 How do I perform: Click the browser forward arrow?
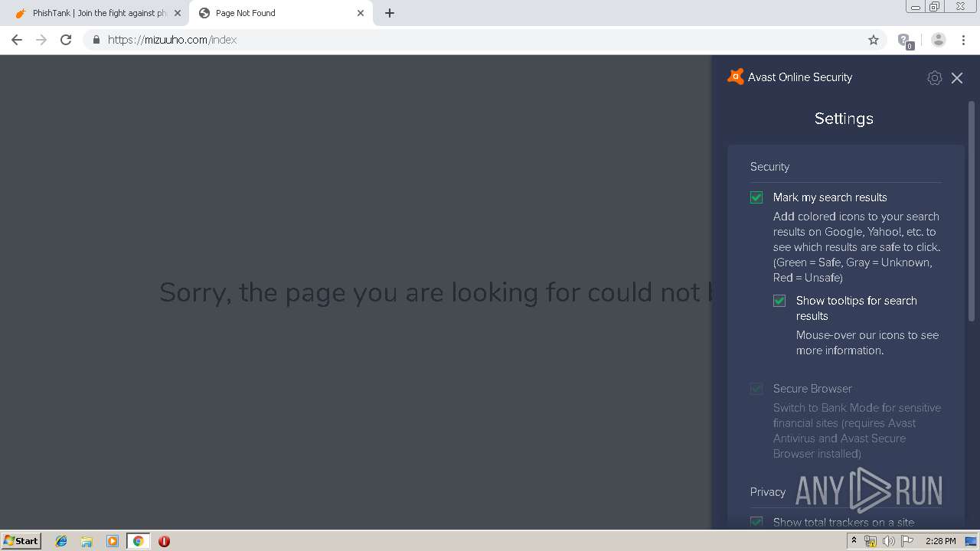point(41,40)
